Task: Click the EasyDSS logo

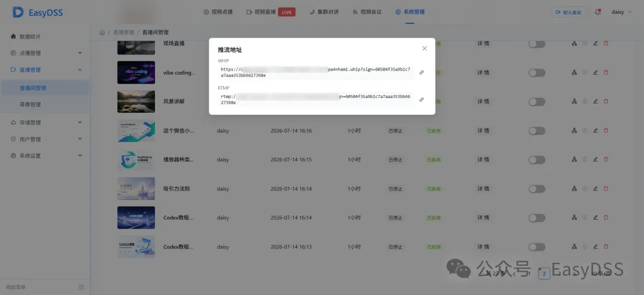Action: (38, 13)
